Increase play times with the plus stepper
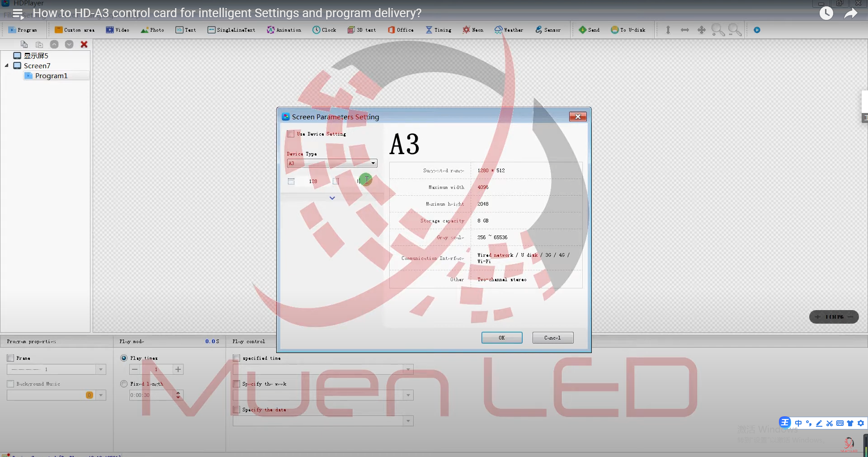This screenshot has height=457, width=868. (x=178, y=369)
